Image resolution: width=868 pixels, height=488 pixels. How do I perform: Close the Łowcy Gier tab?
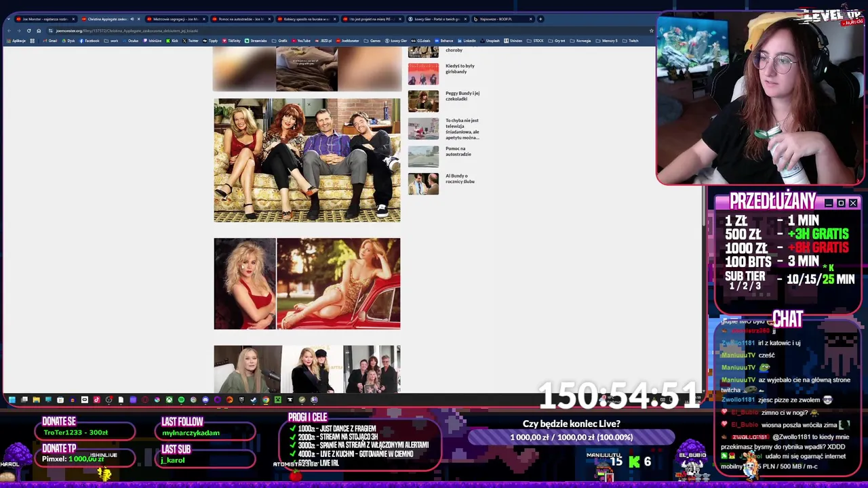[x=465, y=19]
